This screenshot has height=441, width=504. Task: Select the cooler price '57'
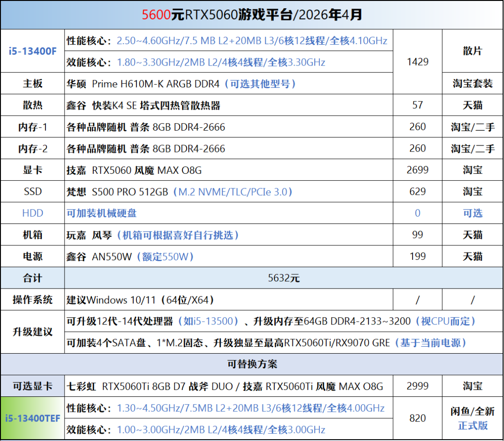coord(418,105)
